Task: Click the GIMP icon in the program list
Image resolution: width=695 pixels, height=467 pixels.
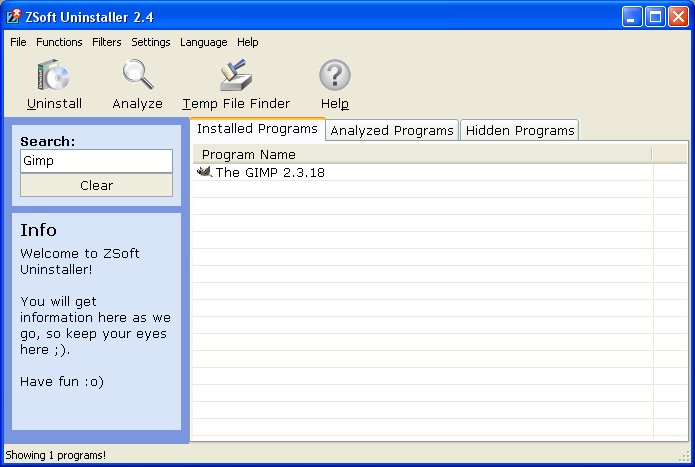Action: (204, 171)
